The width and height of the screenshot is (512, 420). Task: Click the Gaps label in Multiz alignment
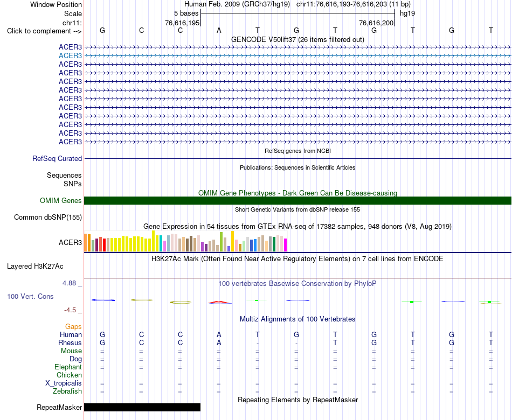click(73, 327)
